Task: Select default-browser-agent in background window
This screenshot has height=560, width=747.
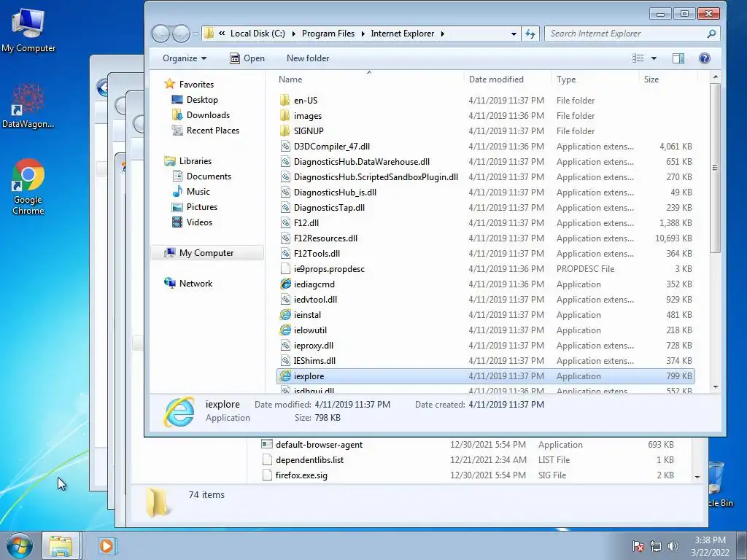Action: (319, 445)
